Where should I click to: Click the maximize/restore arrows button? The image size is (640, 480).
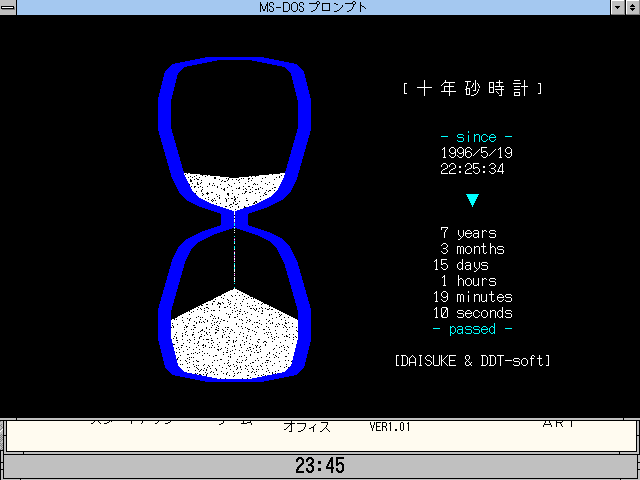coord(633,7)
